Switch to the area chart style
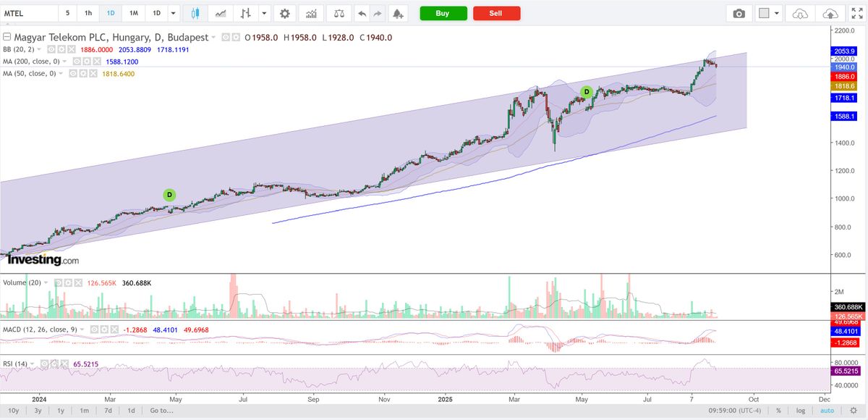The image size is (868, 420). [221, 14]
